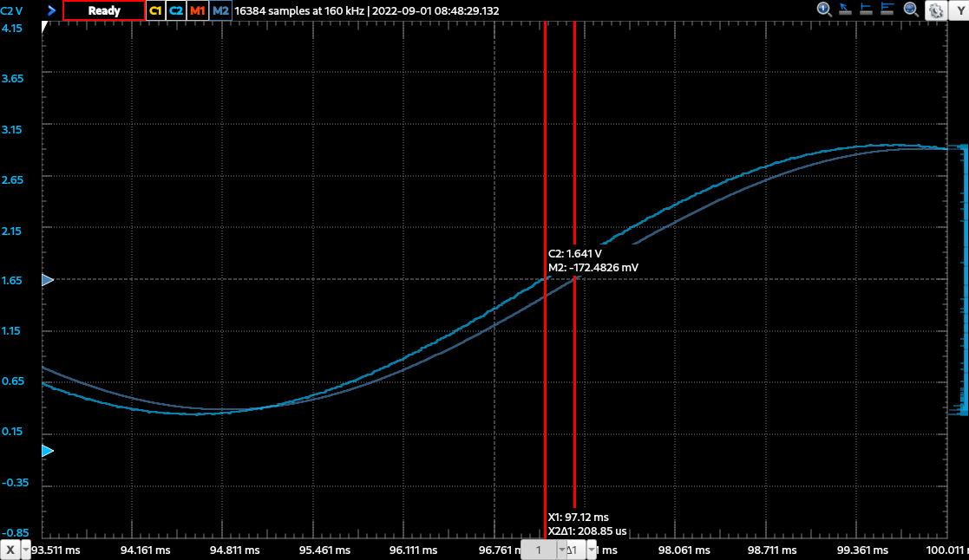Click the 3.65 voltage axis label
969x560 pixels.
[12, 78]
